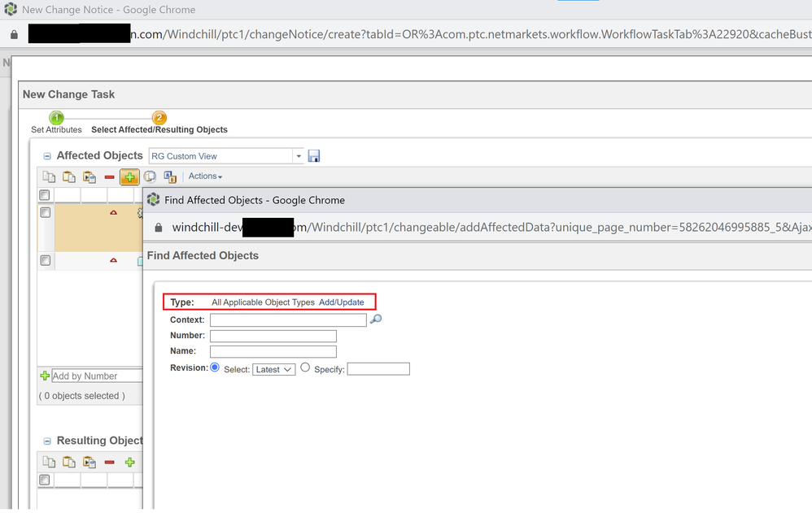812x513 pixels.
Task: Click into Number input field
Action: (273, 336)
